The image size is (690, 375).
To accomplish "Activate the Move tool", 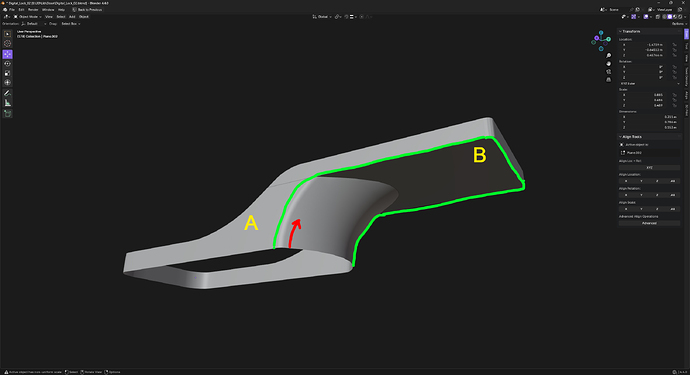I will pos(7,54).
